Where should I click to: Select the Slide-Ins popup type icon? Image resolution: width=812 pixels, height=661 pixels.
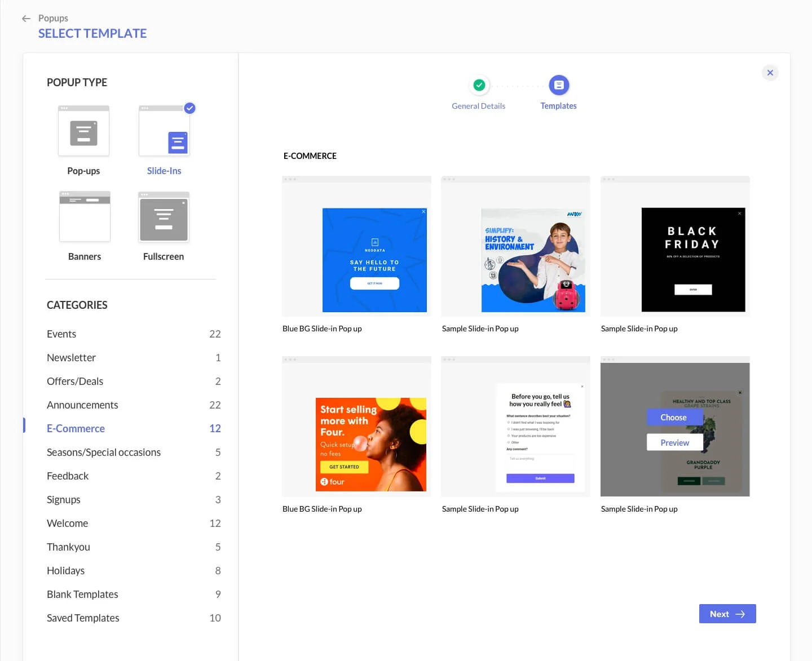click(x=164, y=131)
